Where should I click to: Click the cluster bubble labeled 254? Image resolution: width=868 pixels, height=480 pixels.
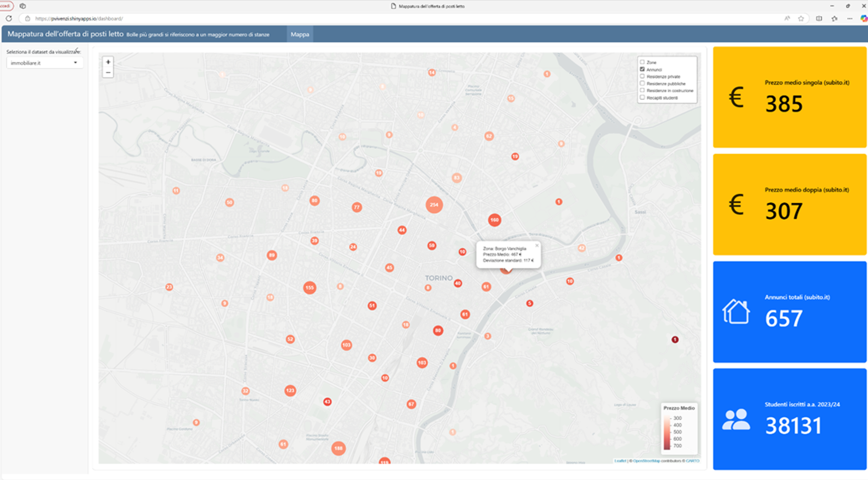pyautogui.click(x=434, y=205)
